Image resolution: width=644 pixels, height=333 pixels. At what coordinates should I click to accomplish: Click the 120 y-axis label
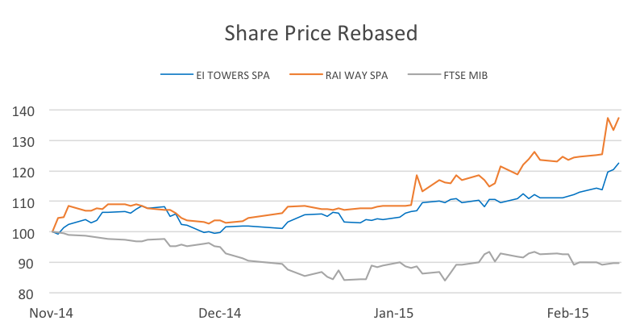(x=25, y=172)
